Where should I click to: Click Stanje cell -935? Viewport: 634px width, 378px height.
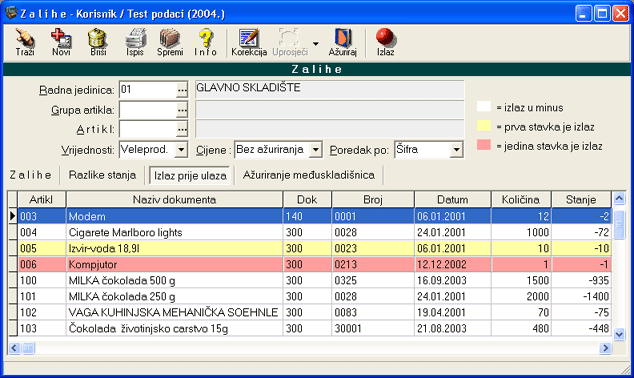point(581,280)
